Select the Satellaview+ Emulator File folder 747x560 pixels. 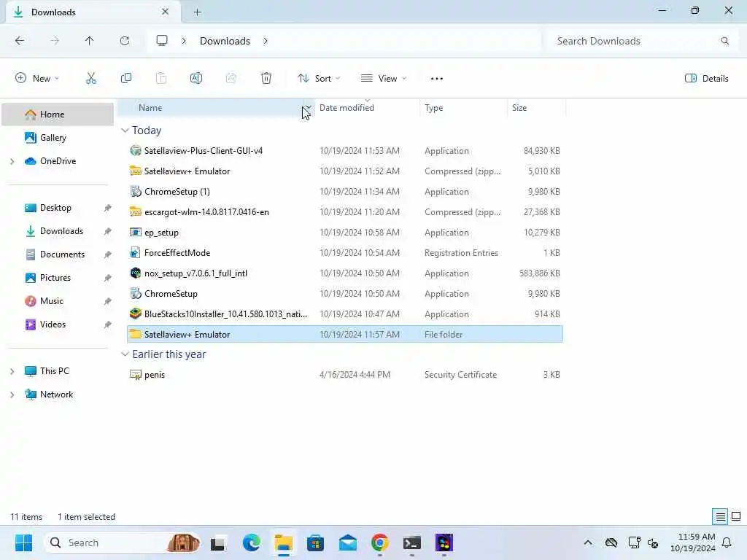click(345, 335)
